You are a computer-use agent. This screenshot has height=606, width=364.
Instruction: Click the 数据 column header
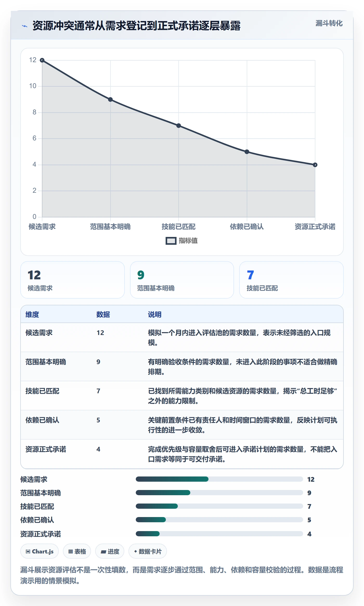tap(103, 315)
